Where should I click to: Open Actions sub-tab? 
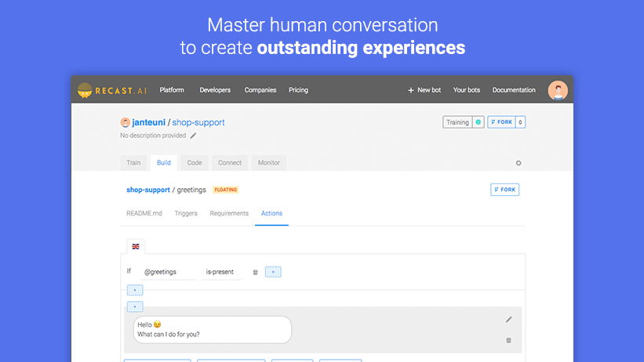click(x=271, y=213)
